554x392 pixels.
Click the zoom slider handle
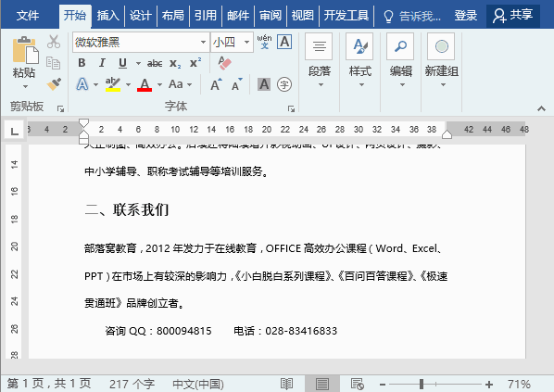[x=422, y=384]
